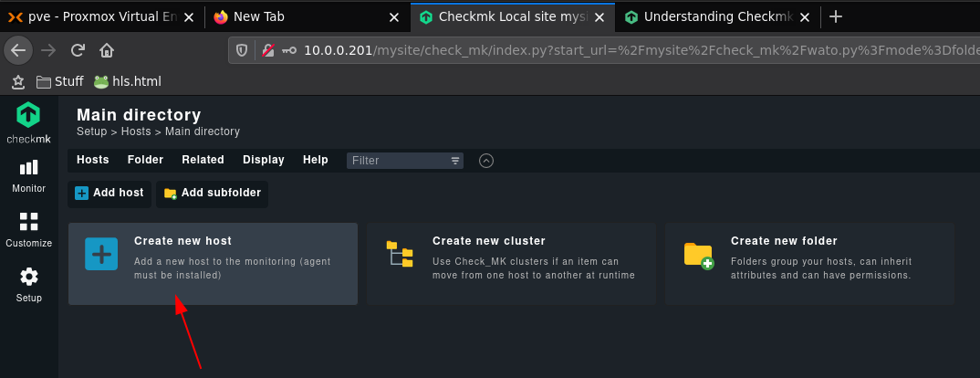Click the Create new cluster icon
Viewport: 980px width, 378px height.
click(x=400, y=254)
